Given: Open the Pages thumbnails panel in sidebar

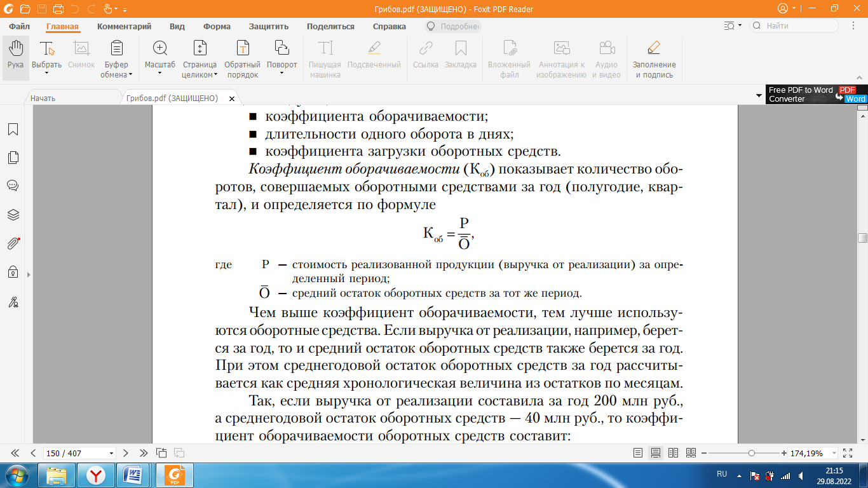Looking at the screenshot, I should pyautogui.click(x=13, y=158).
